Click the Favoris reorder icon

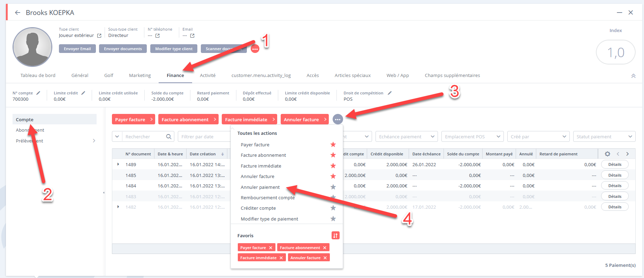tap(335, 235)
